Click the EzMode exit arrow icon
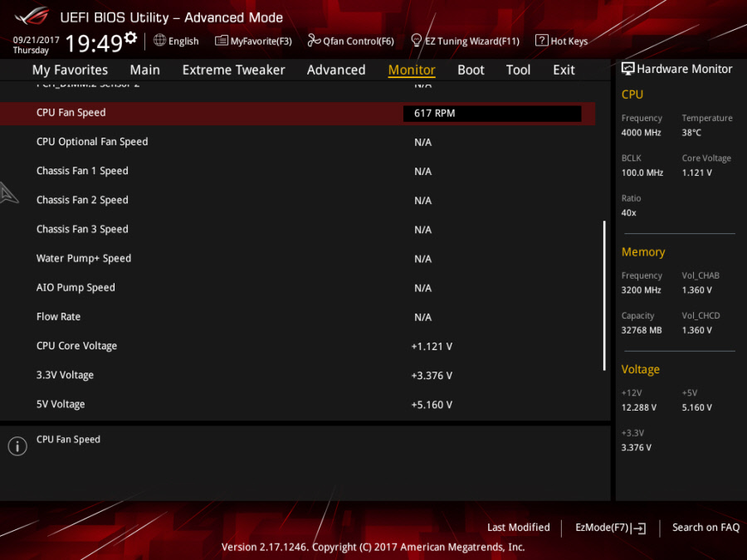The image size is (747, 560). tap(640, 528)
